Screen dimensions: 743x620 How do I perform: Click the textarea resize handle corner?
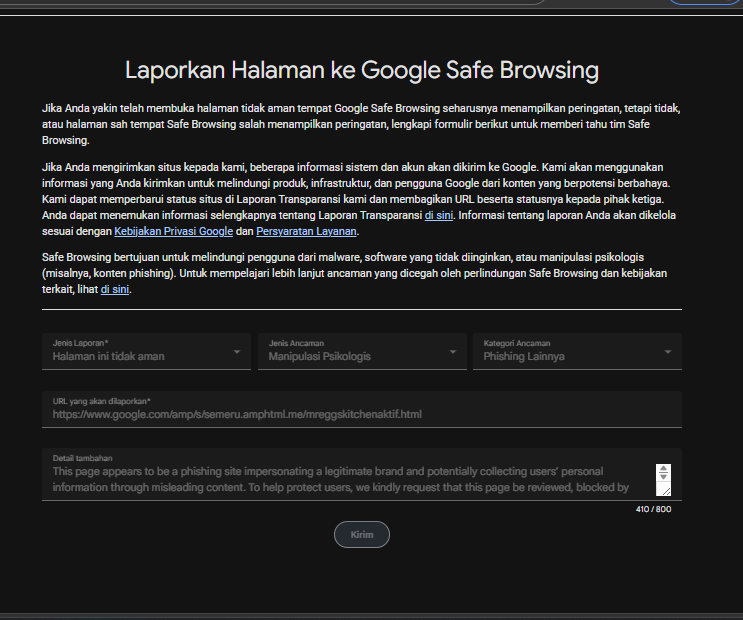coord(666,492)
